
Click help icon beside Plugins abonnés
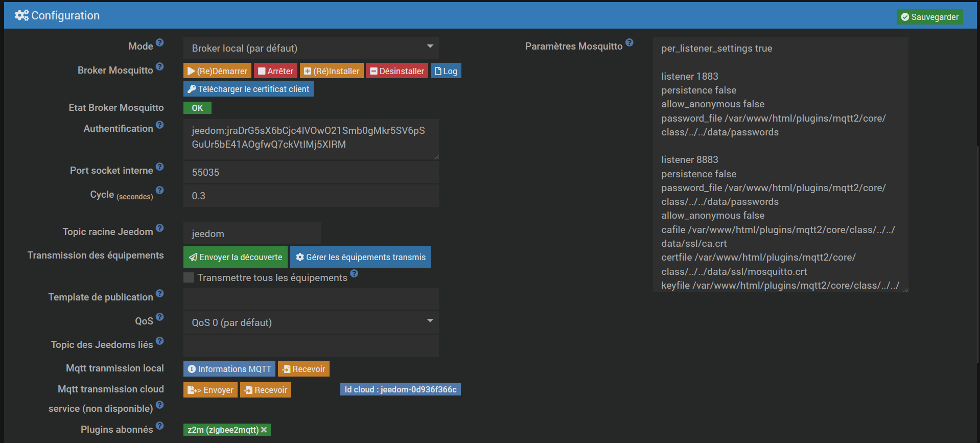point(160,426)
